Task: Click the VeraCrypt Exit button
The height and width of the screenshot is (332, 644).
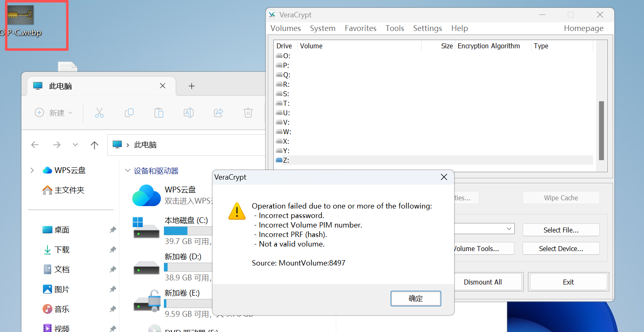Action: (x=568, y=282)
